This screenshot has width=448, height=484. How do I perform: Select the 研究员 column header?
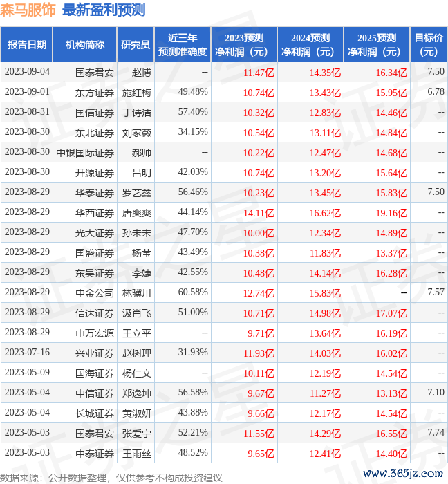coord(136,44)
